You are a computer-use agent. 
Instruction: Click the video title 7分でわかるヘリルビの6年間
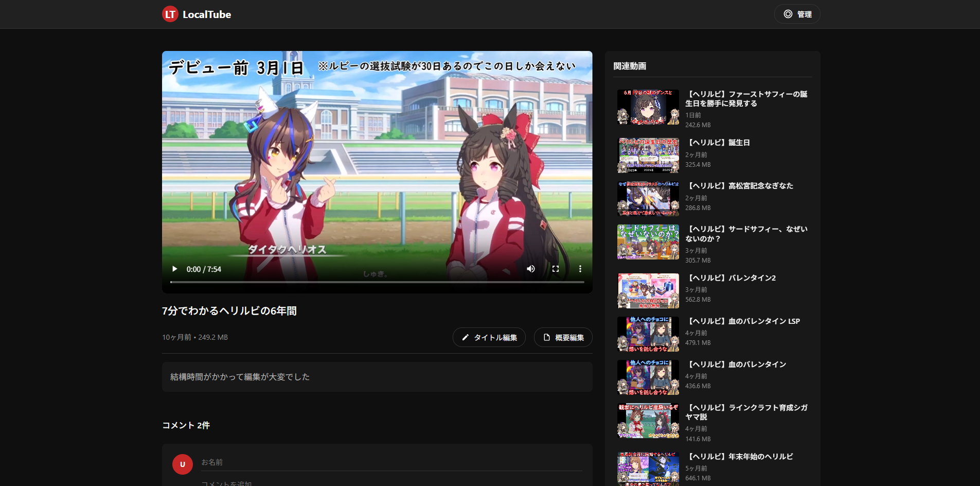click(x=229, y=311)
